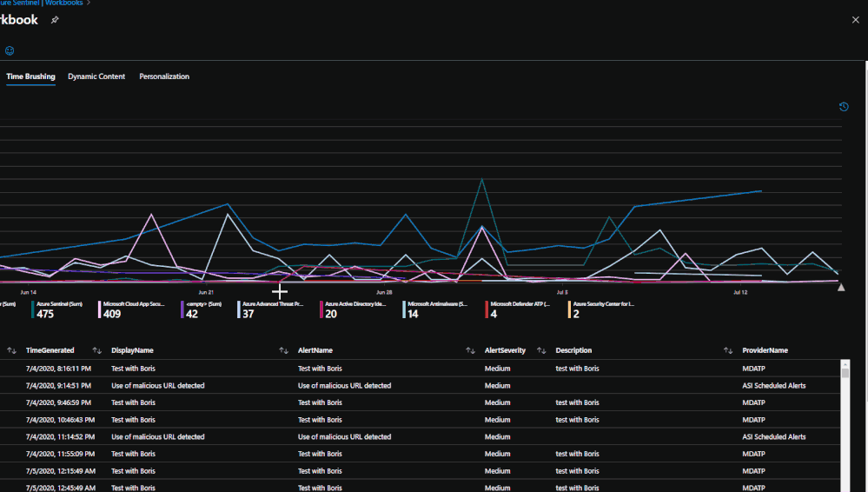Click the DisplayName column header
Screen dimensions: 868x492
[132, 350]
